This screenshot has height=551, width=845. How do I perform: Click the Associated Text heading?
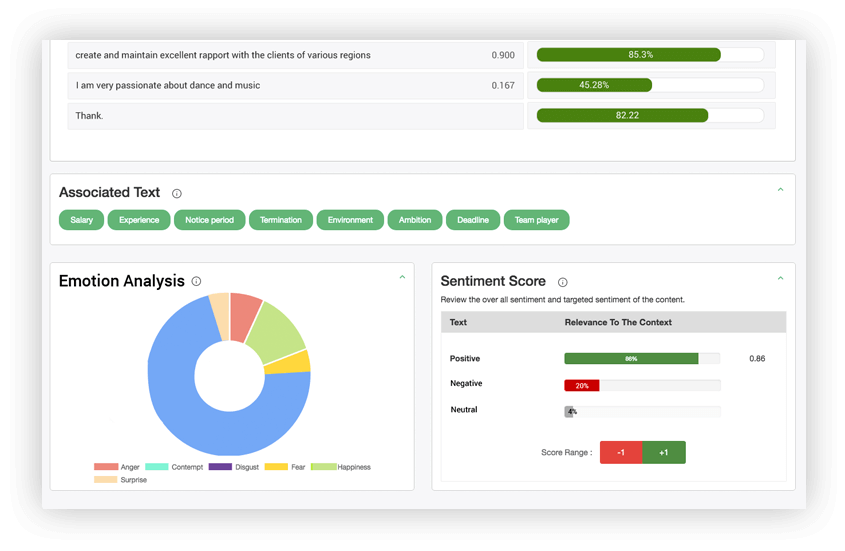pos(109,192)
